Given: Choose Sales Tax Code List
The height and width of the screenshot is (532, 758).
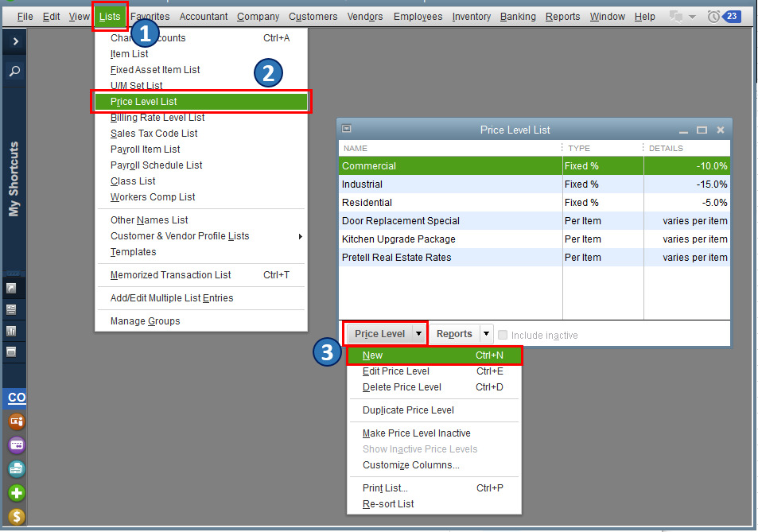Looking at the screenshot, I should point(201,134).
